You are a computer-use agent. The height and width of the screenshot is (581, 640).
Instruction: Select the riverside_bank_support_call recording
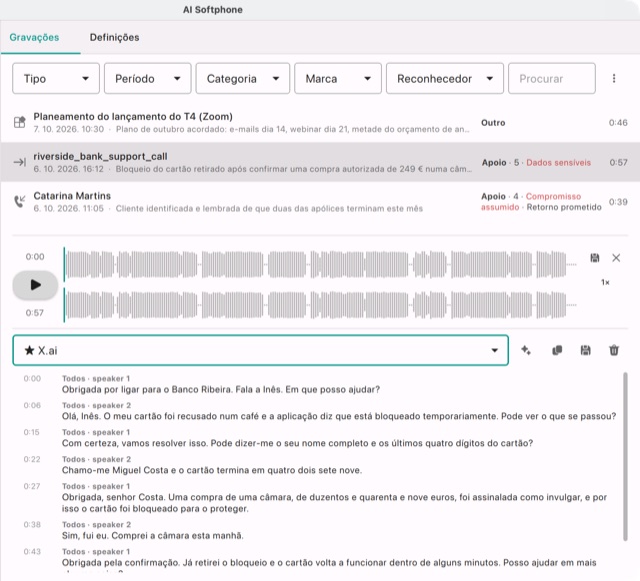[x=320, y=162]
